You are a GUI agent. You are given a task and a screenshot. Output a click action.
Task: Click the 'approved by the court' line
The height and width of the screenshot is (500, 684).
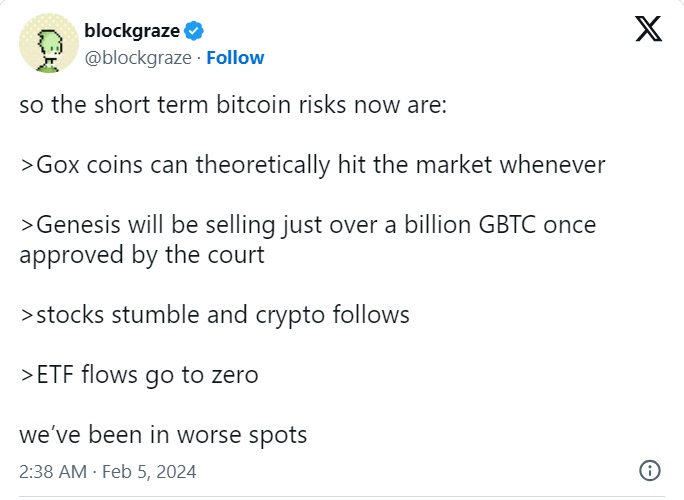[142, 255]
